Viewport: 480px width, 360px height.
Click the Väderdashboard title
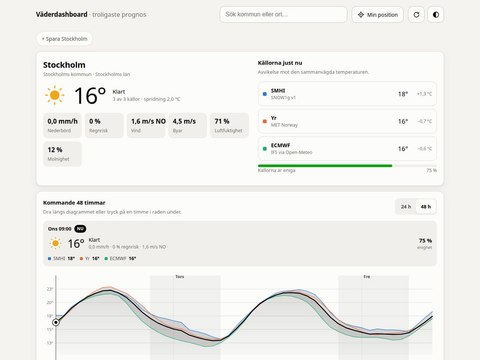click(x=62, y=14)
